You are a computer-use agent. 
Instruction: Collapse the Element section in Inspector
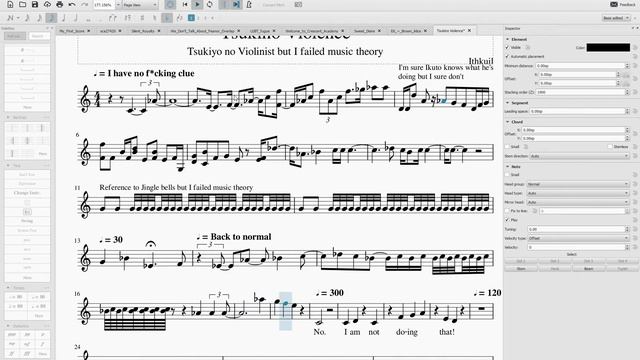[507, 39]
